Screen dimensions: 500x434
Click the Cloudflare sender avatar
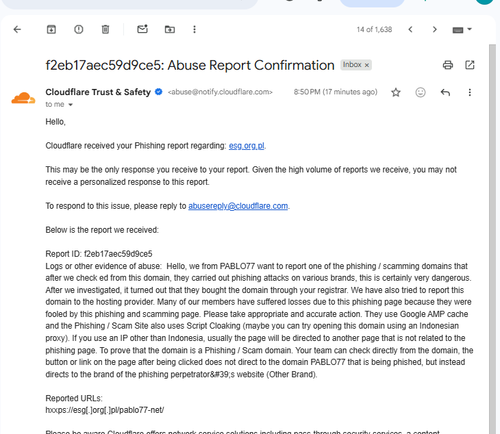[x=23, y=98]
